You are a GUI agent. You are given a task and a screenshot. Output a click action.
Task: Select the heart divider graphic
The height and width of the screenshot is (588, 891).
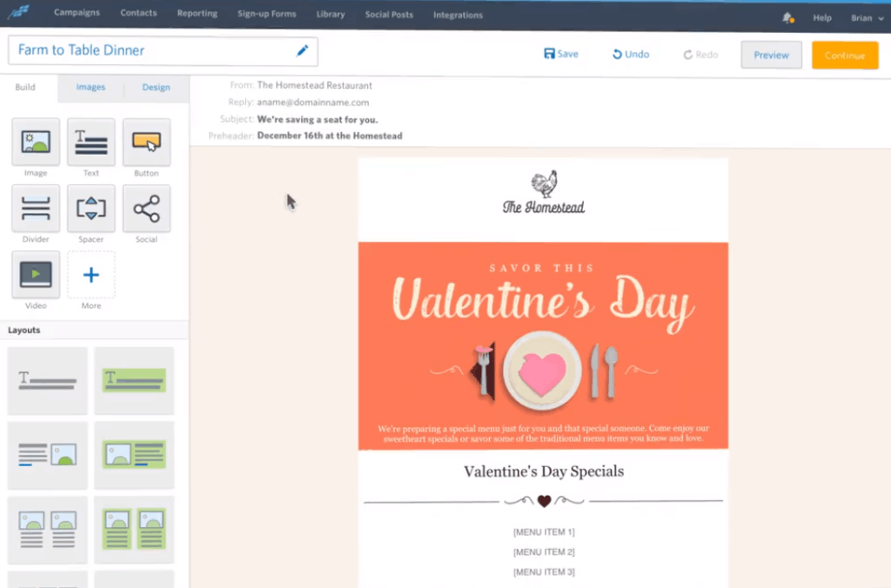click(544, 501)
